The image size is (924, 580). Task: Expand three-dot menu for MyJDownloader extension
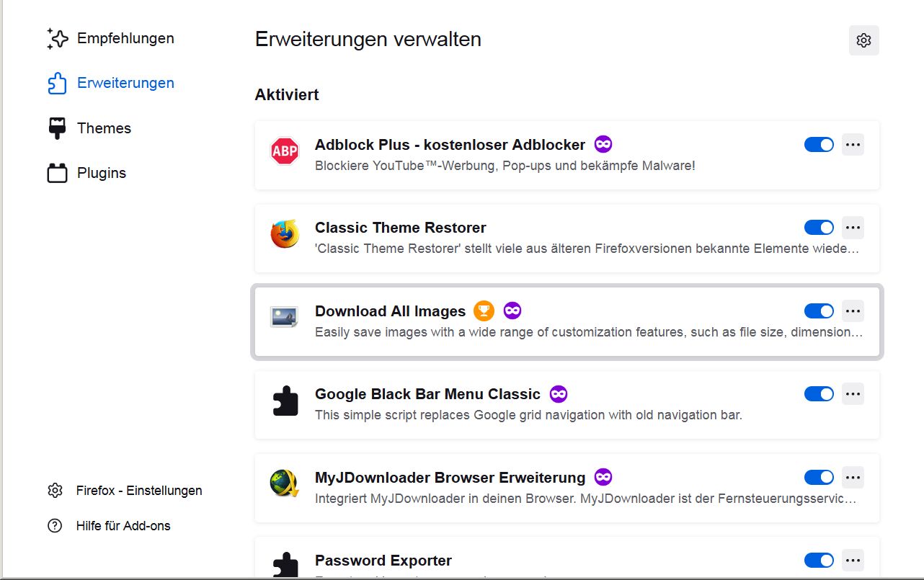click(x=853, y=477)
